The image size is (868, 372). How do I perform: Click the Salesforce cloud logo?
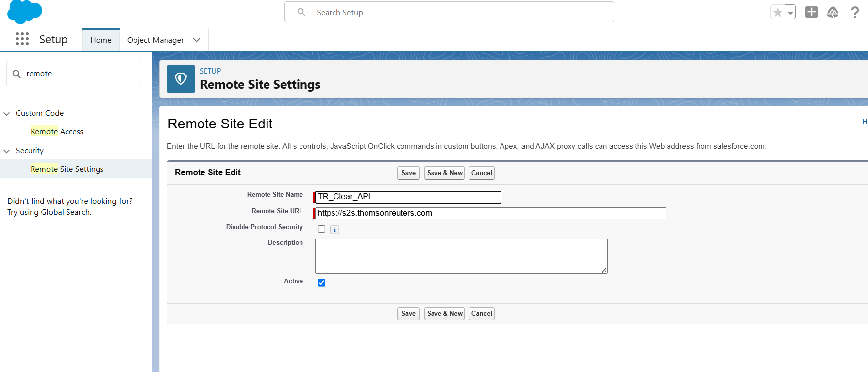pyautogui.click(x=25, y=12)
